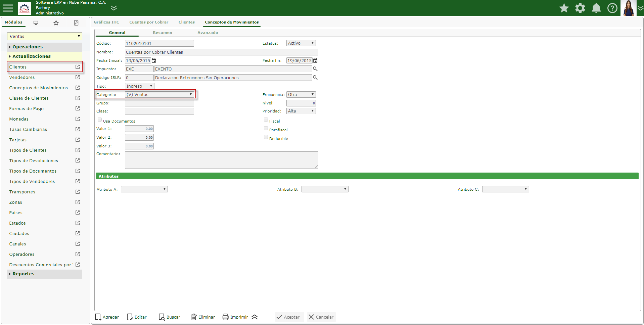
Task: Switch to Cuentas por Cobrar tab
Action: pyautogui.click(x=149, y=22)
